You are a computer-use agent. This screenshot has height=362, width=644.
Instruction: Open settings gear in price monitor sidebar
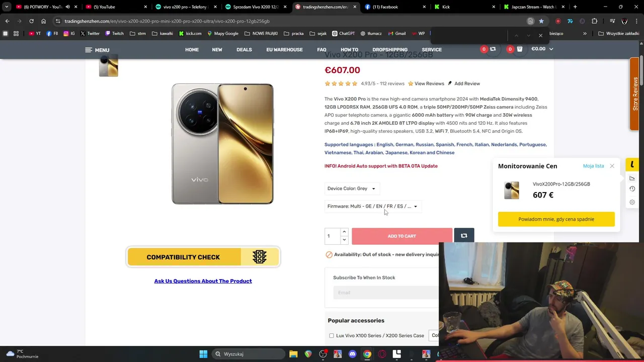632,202
